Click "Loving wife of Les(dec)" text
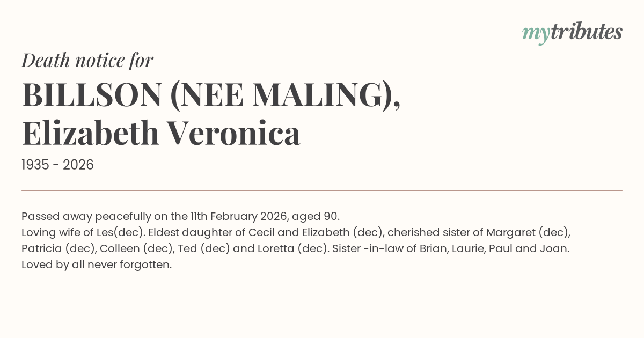644x338 pixels. [83, 233]
